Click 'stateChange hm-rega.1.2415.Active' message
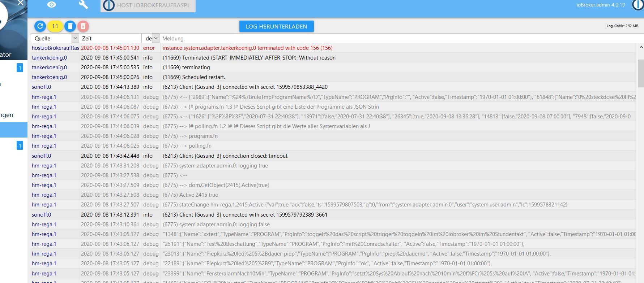This screenshot has width=644, height=283. tap(365, 204)
